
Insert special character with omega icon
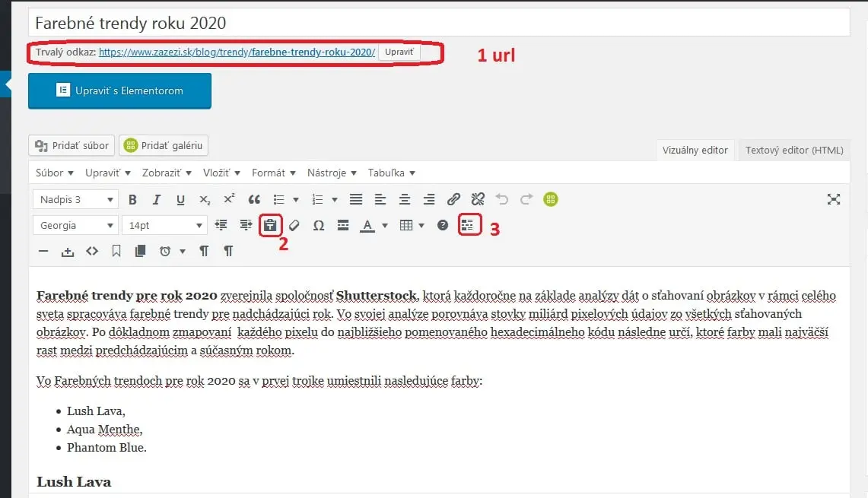tap(318, 225)
